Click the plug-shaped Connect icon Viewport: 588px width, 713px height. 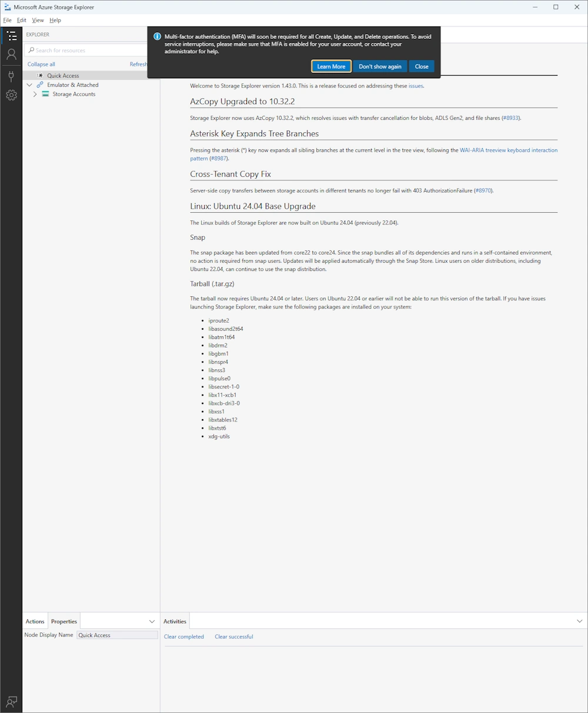pyautogui.click(x=11, y=76)
